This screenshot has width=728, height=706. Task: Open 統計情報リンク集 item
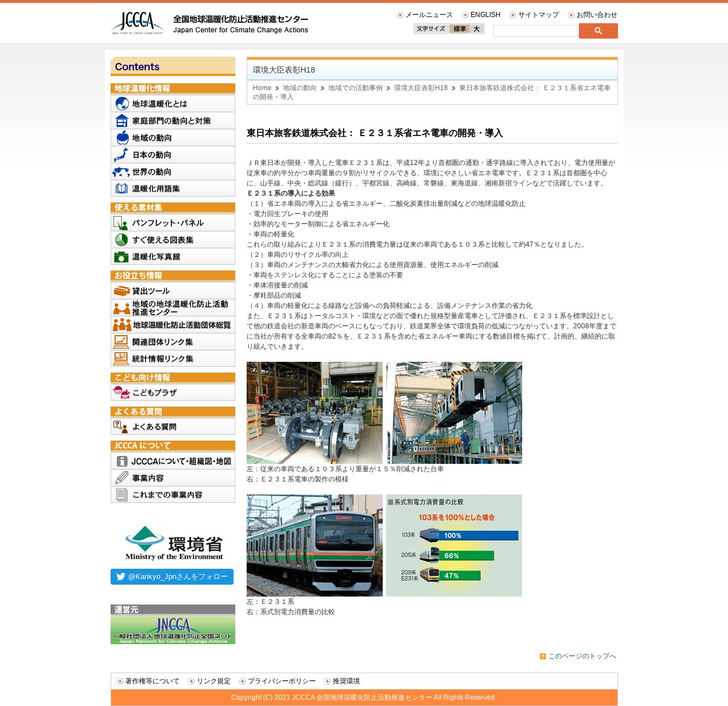[173, 359]
